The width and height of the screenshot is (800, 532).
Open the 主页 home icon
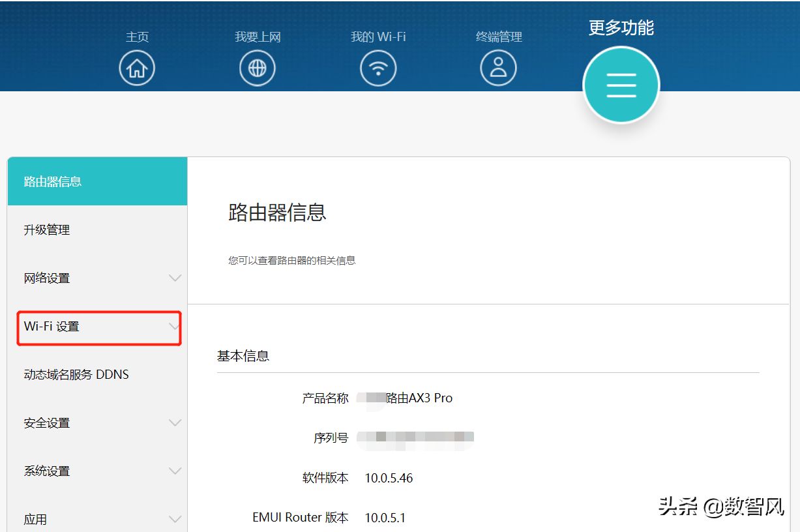(137, 68)
